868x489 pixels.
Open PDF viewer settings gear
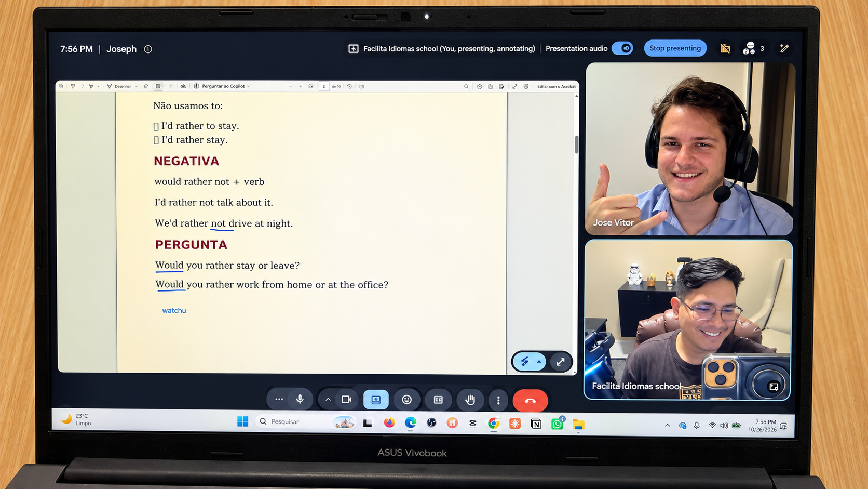point(526,86)
